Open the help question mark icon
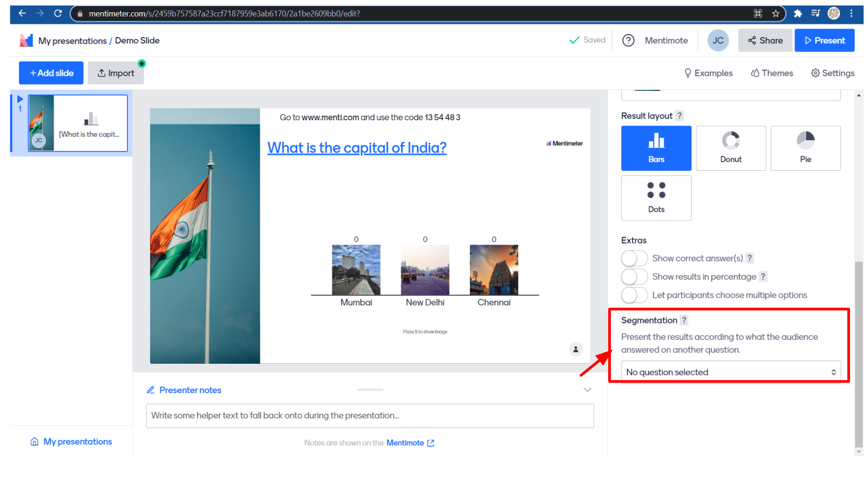Viewport: 868px width, 488px height. [x=628, y=41]
